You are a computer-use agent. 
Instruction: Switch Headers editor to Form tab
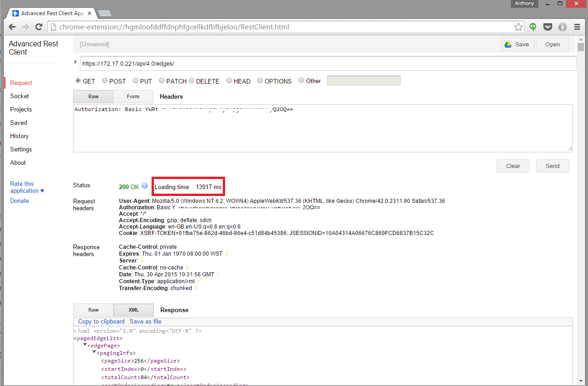click(x=133, y=96)
